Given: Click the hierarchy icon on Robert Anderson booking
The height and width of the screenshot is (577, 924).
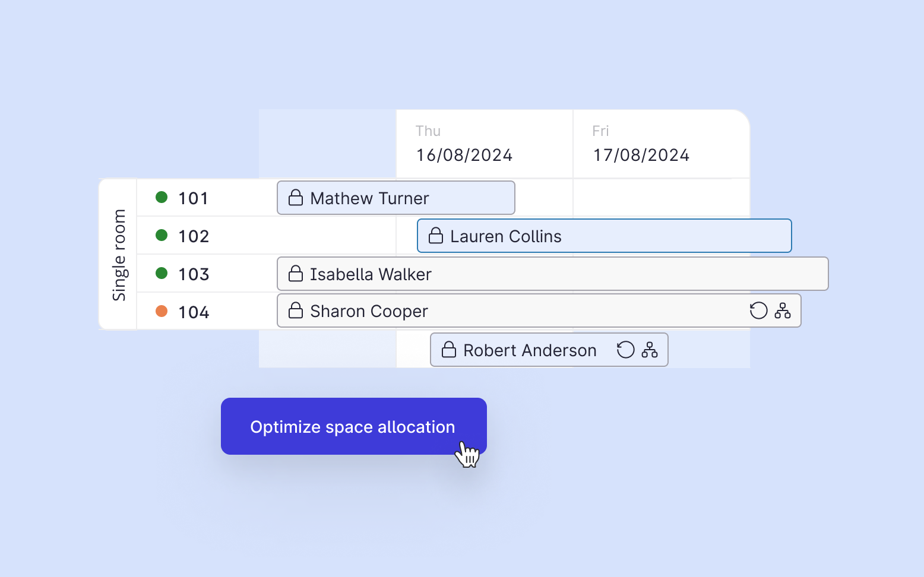Looking at the screenshot, I should point(650,350).
